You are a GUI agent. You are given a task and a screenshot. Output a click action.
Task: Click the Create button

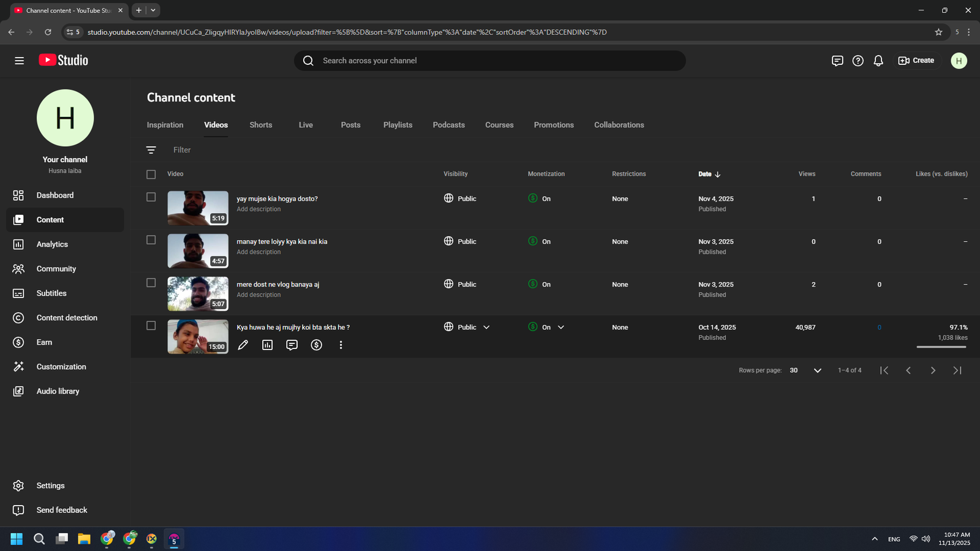[x=916, y=61]
